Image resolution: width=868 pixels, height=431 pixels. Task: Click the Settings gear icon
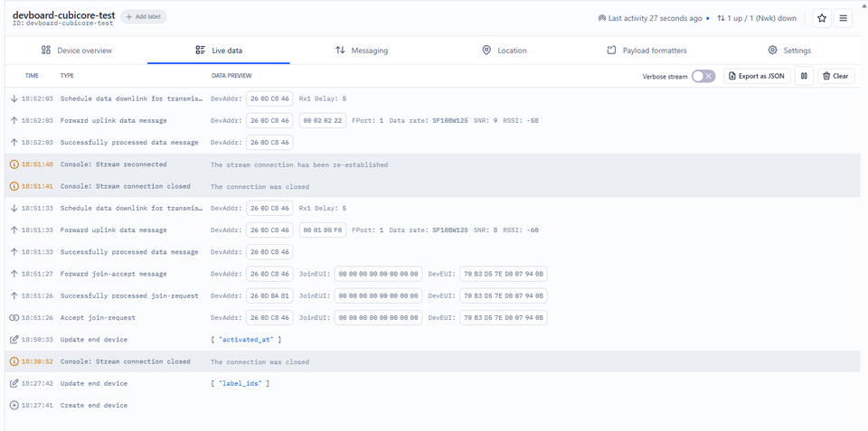click(772, 51)
